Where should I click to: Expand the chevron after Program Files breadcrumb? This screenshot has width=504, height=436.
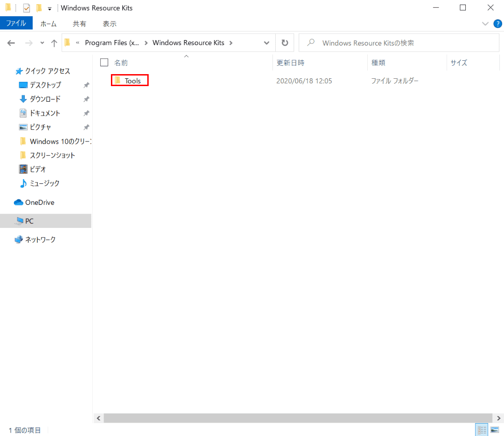[x=146, y=43]
